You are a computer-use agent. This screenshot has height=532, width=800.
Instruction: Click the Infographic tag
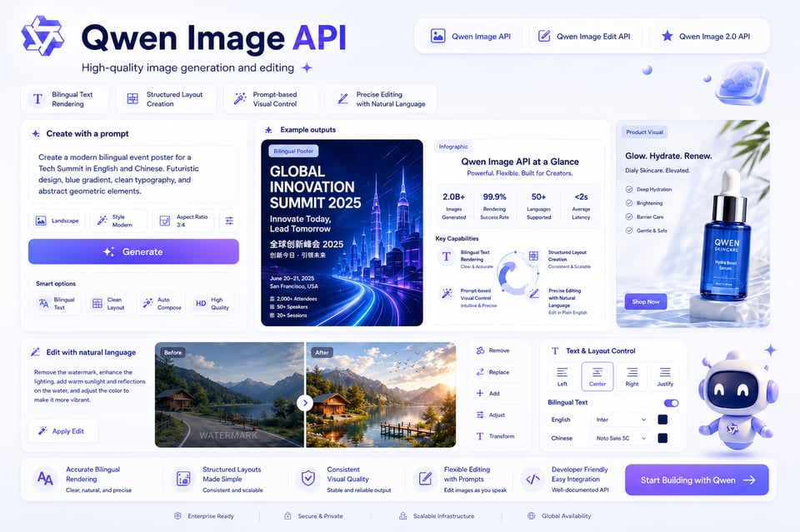(x=453, y=147)
